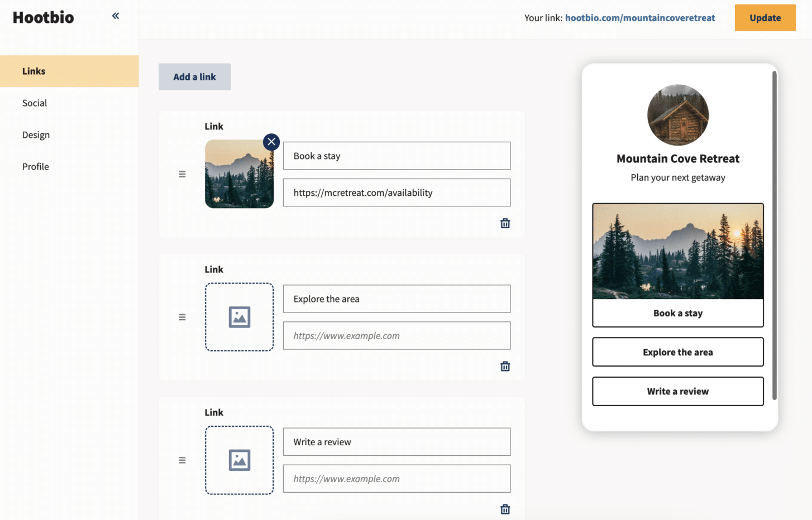Image resolution: width=812 pixels, height=520 pixels.
Task: Open the hootbio.com/mountaincoveretreat link
Action: 639,18
